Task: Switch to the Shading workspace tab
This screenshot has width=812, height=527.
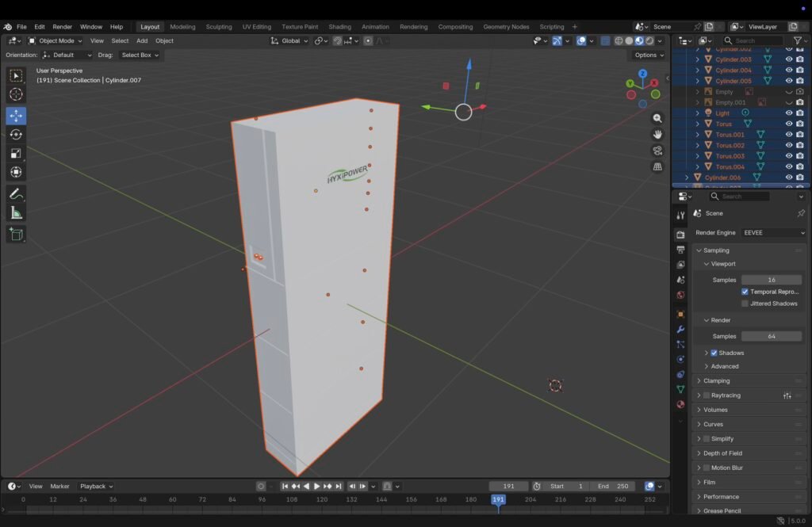Action: [339, 27]
